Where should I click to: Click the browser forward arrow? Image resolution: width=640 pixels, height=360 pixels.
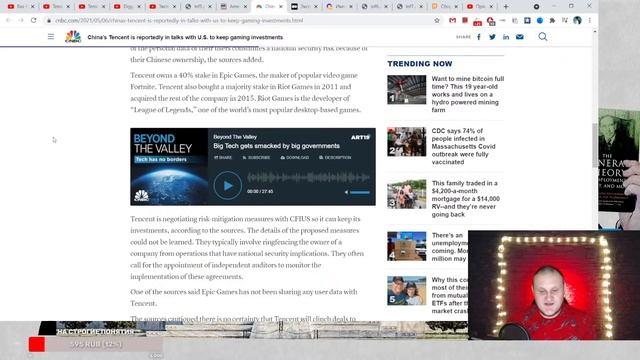point(21,20)
